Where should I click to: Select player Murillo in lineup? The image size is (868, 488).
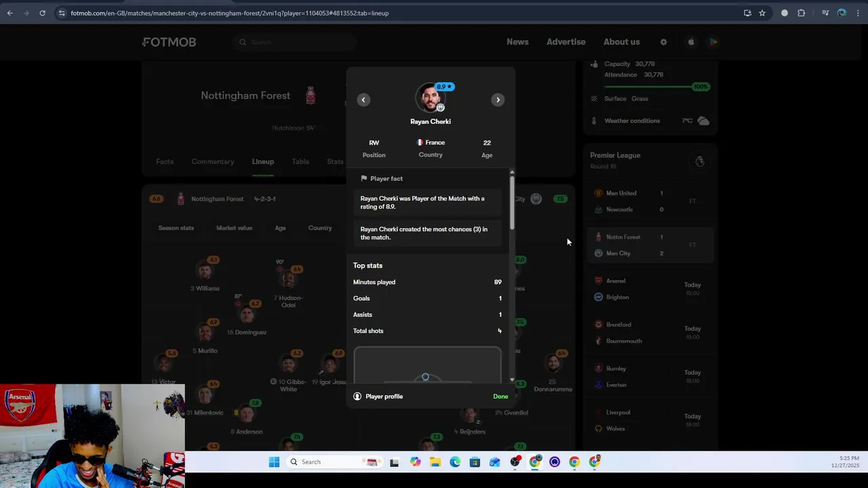(x=205, y=333)
